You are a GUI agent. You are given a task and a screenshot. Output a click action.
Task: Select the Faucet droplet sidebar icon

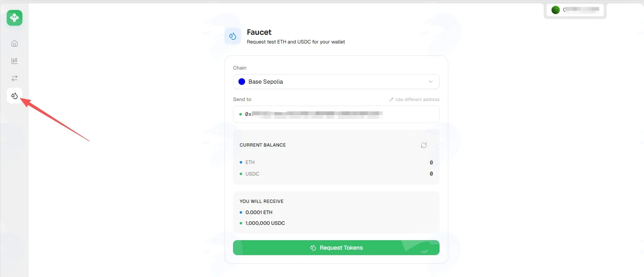15,96
